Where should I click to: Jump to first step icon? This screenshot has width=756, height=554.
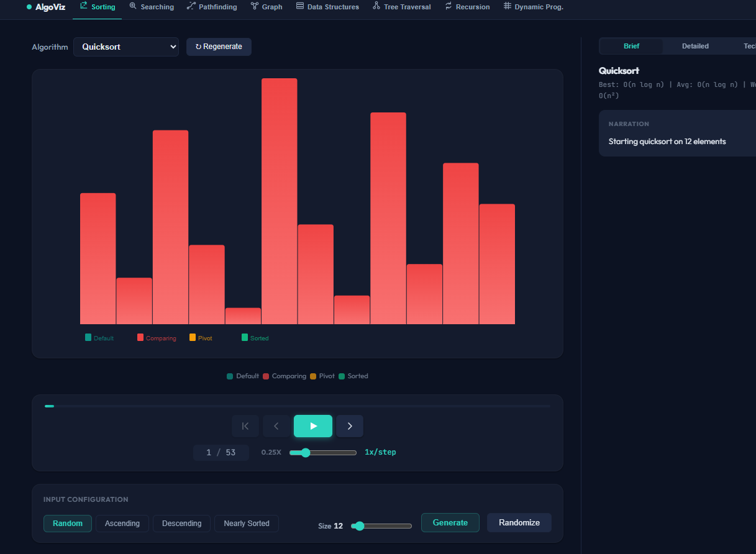[x=245, y=426]
